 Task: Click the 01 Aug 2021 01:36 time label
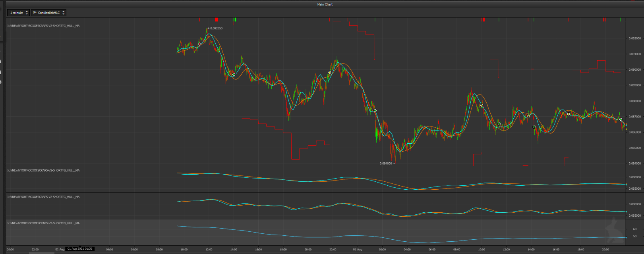pyautogui.click(x=80, y=249)
